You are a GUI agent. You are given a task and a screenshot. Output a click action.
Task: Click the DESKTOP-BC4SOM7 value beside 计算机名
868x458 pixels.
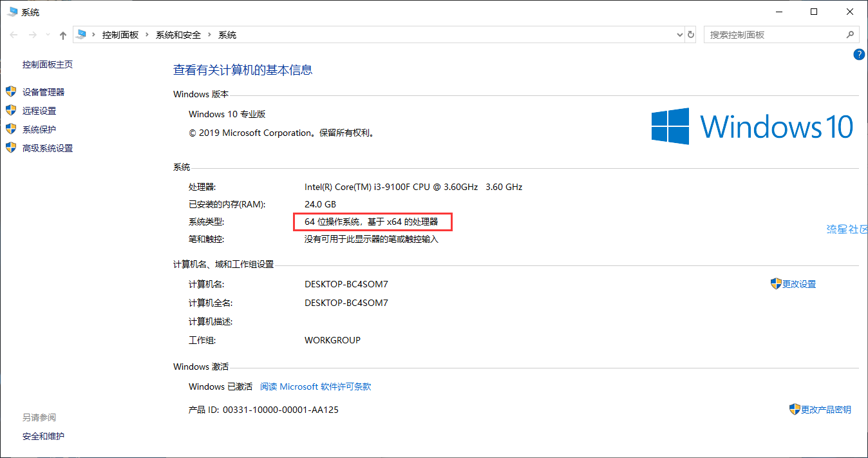pyautogui.click(x=346, y=284)
